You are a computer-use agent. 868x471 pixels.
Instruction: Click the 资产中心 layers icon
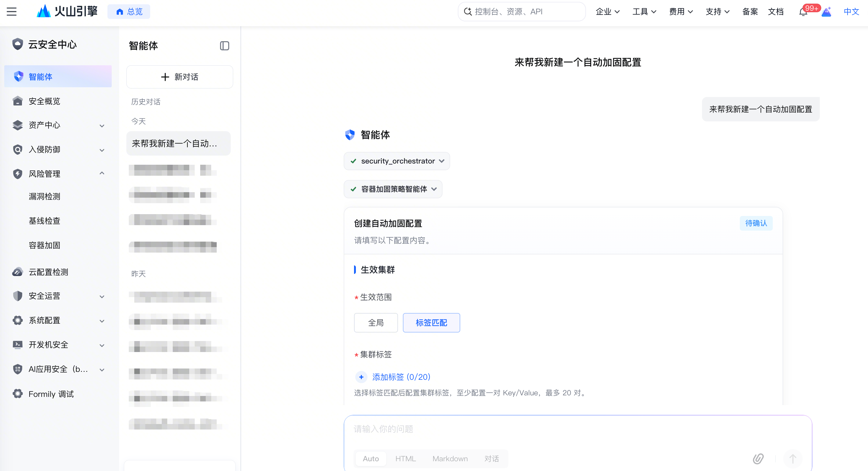(17, 125)
